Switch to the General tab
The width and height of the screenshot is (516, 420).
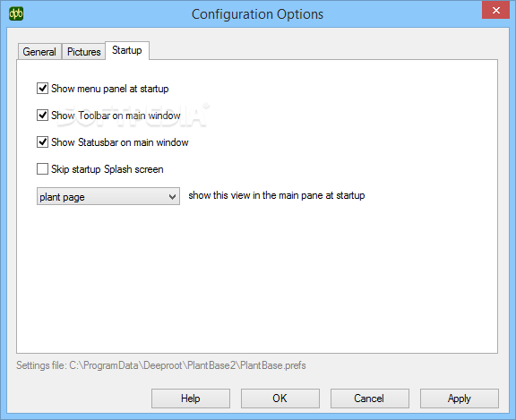coord(39,52)
